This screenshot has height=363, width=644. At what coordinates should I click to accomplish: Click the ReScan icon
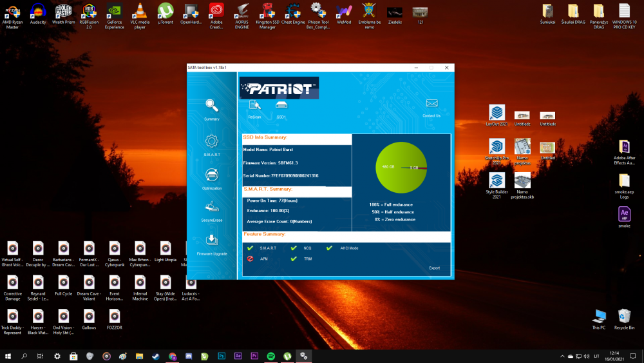pos(254,106)
